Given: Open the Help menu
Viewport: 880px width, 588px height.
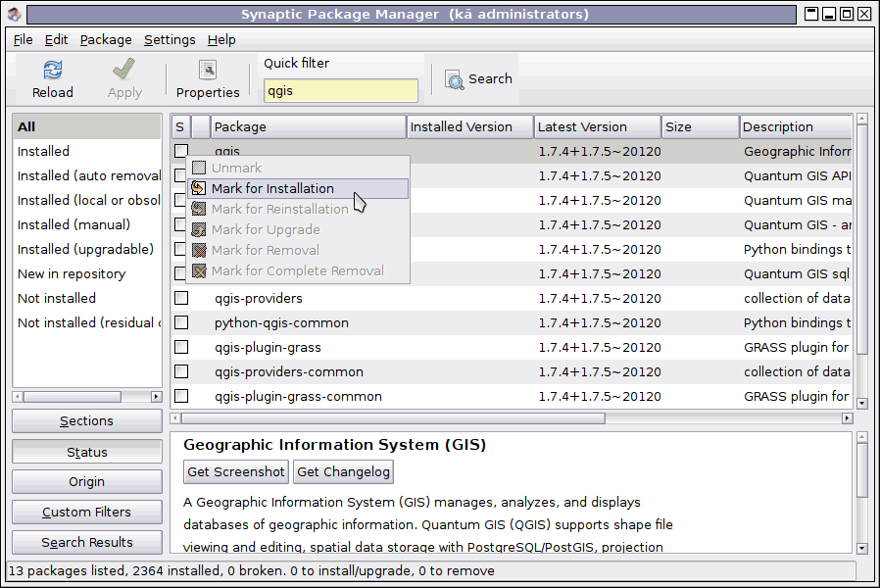Looking at the screenshot, I should coord(221,40).
